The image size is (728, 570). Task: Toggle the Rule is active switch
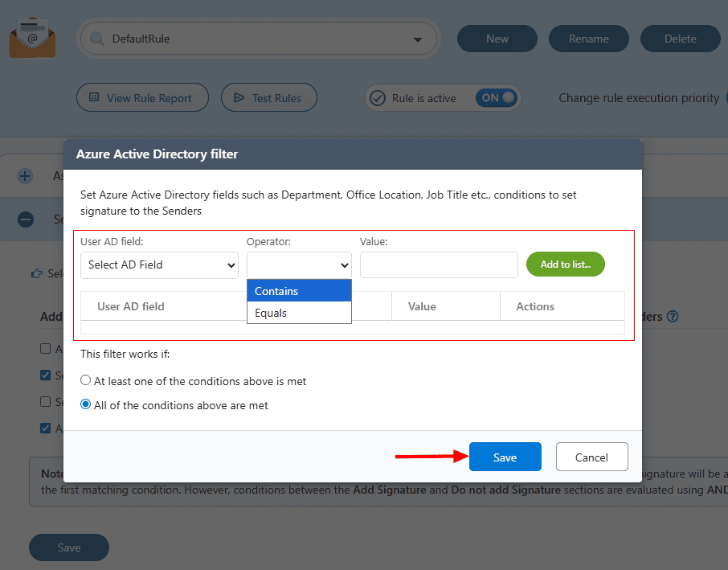(497, 98)
